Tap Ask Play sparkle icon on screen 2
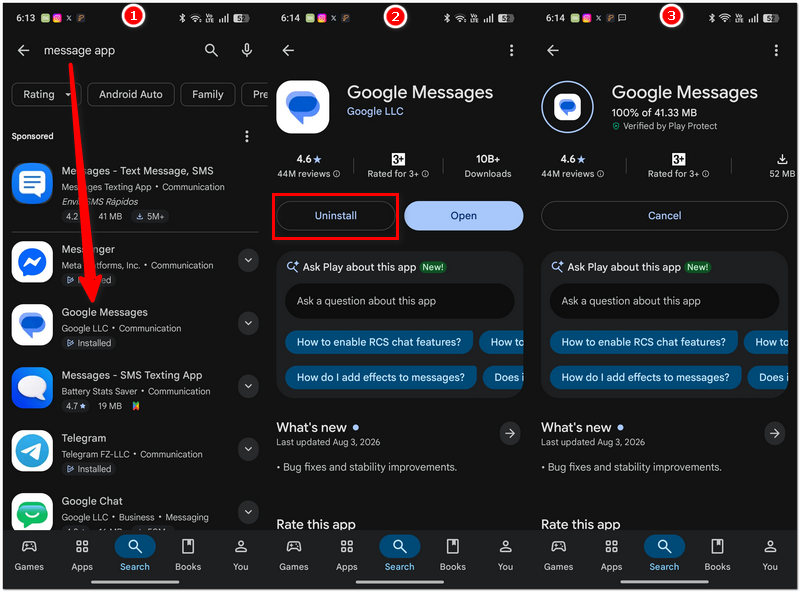This screenshot has width=800, height=592. pos(292,267)
